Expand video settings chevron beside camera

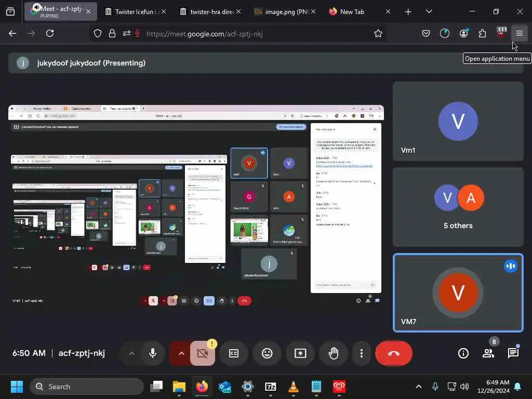[181, 353]
